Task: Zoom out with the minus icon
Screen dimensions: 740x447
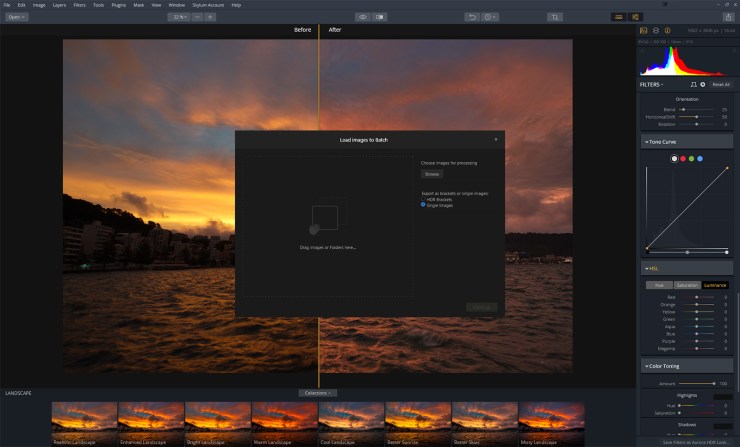Action: pyautogui.click(x=198, y=17)
